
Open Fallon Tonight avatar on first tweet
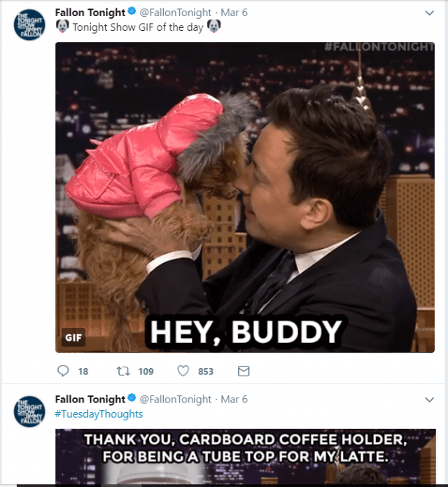point(29,25)
